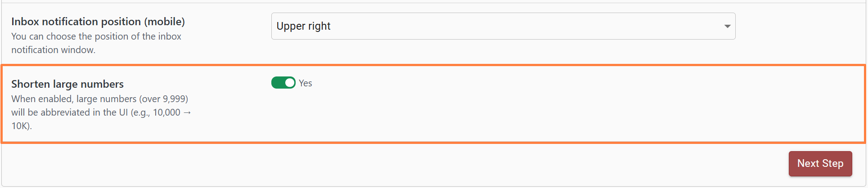Click the word "(mobile)" in the heading
Image resolution: width=868 pixels, height=188 pixels.
(164, 22)
